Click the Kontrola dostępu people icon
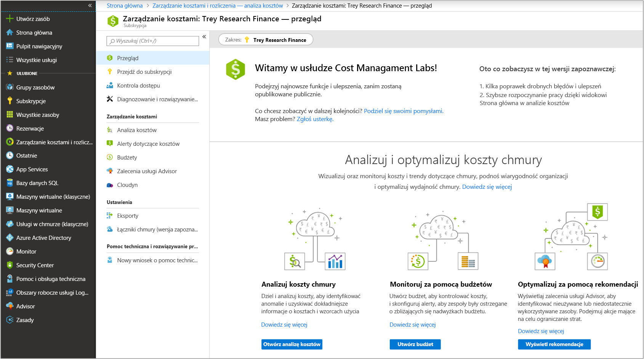644x359 pixels. (x=110, y=85)
